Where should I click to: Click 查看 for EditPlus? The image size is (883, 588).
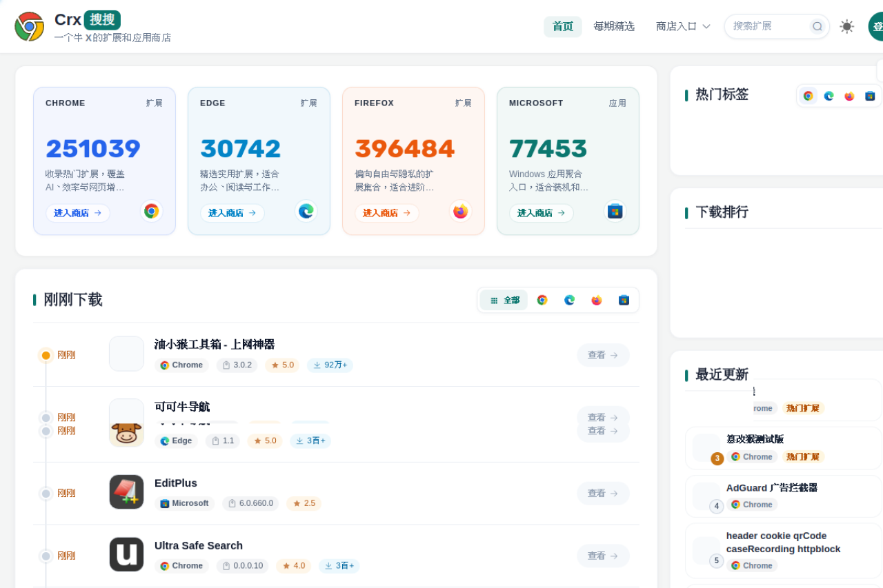(603, 494)
